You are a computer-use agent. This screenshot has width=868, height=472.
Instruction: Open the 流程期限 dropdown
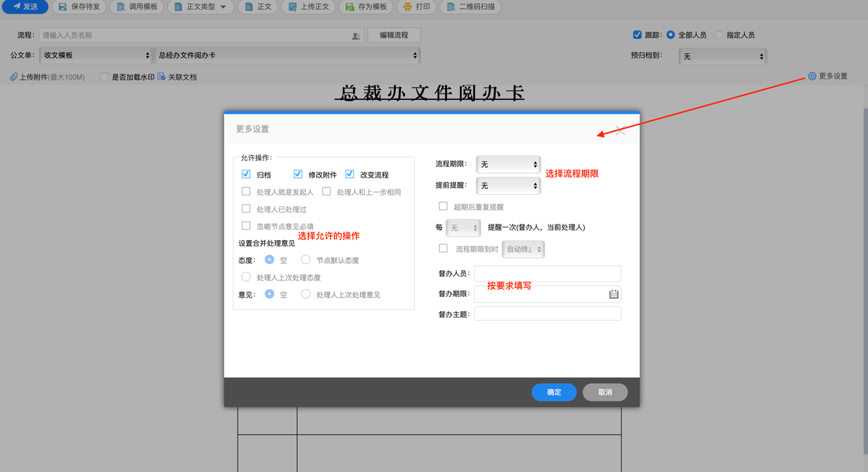click(508, 164)
